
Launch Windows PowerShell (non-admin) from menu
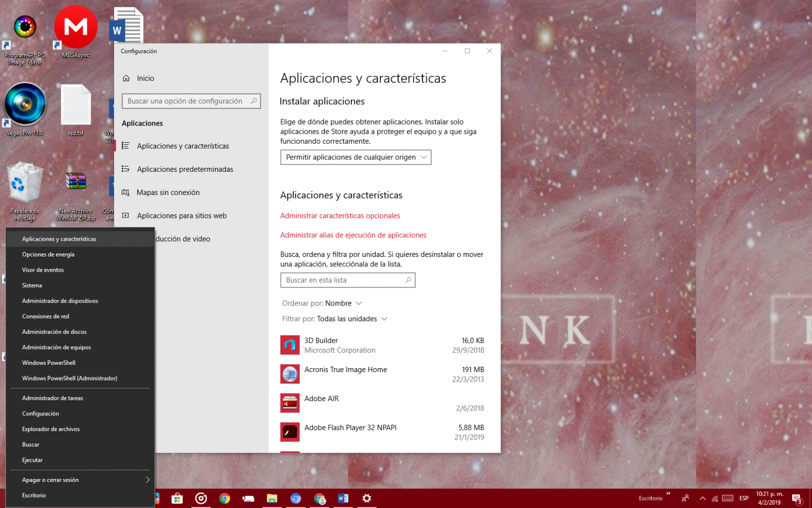80,363
